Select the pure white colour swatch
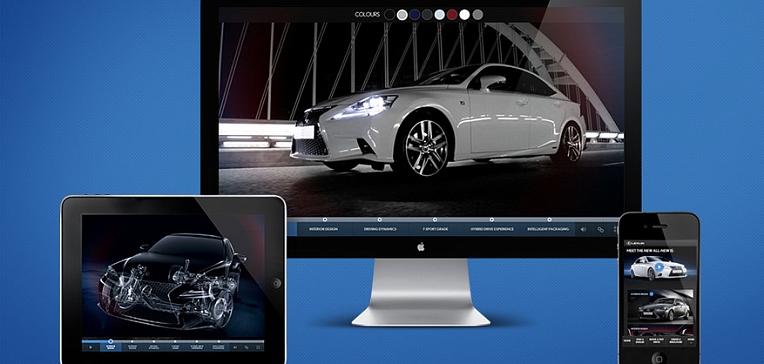 click(x=465, y=15)
